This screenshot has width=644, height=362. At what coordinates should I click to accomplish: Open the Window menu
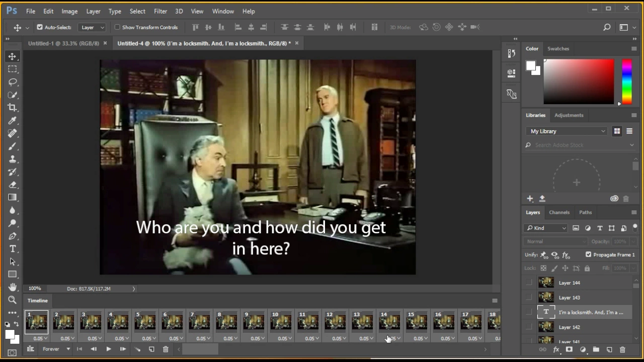223,11
